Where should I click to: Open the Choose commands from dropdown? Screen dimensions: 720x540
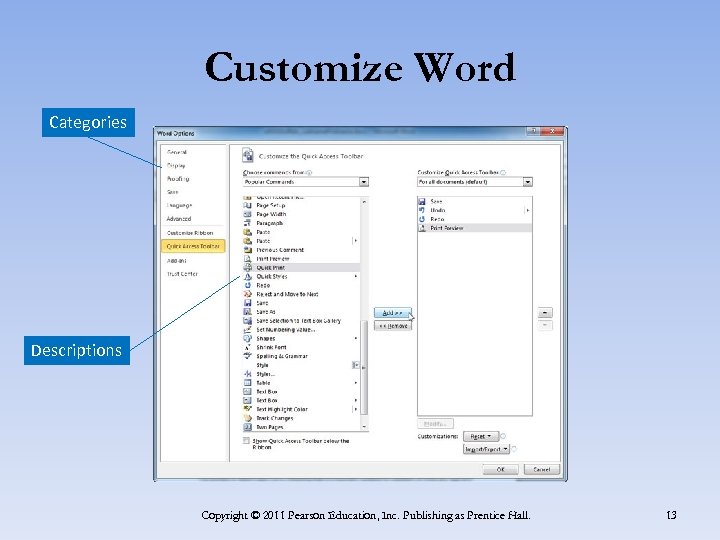pyautogui.click(x=364, y=182)
